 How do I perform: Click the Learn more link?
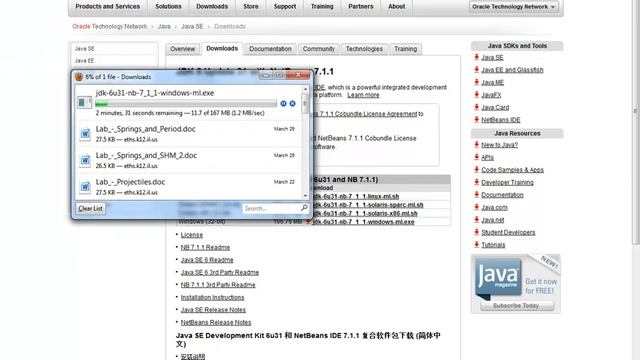363,95
